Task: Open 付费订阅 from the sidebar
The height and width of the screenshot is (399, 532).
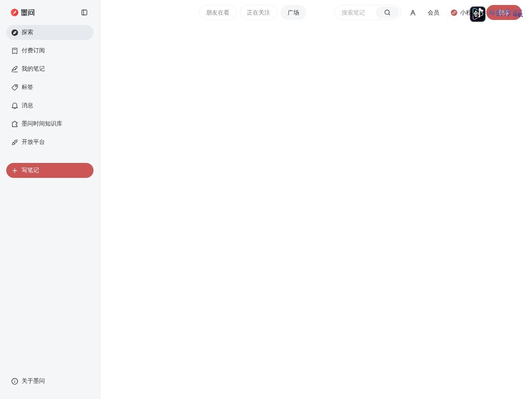Action: click(50, 51)
